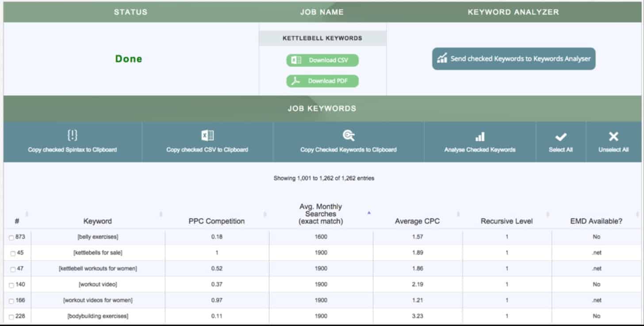644x326 pixels.
Task: Click the 1.57 average CPC value
Action: pos(417,237)
